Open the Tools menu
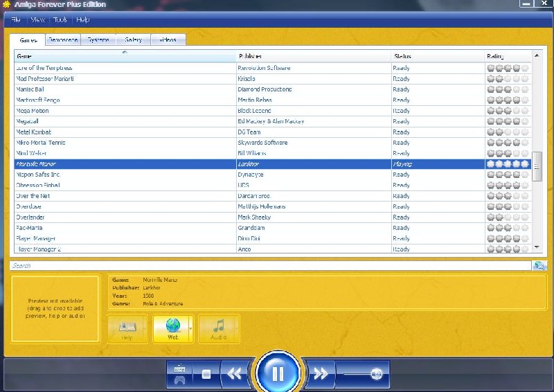 click(60, 20)
